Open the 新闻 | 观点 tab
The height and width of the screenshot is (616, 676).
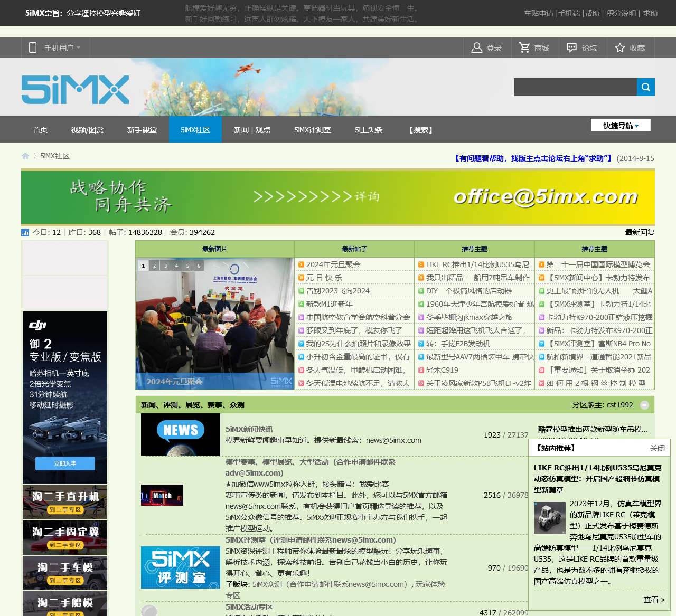[x=252, y=129]
